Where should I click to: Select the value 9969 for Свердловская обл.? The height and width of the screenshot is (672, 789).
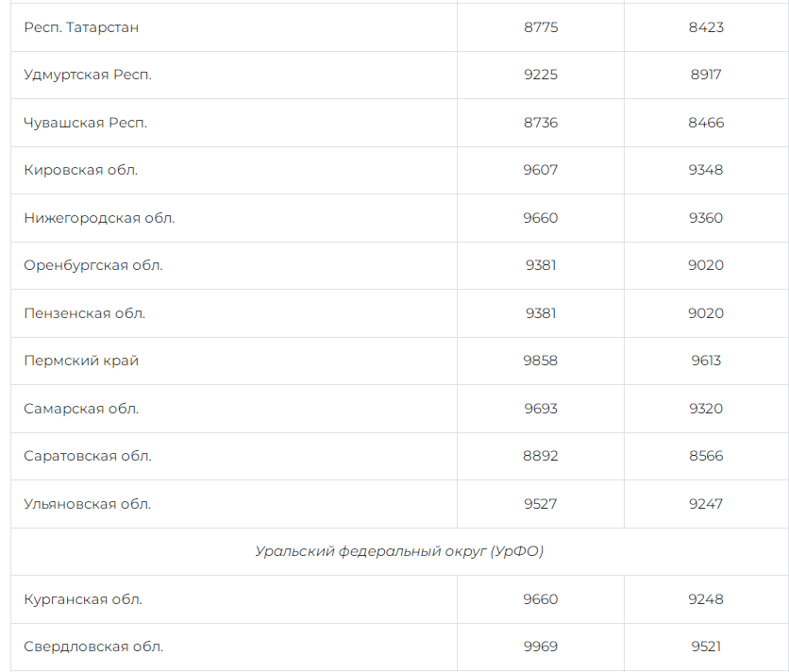tap(541, 647)
